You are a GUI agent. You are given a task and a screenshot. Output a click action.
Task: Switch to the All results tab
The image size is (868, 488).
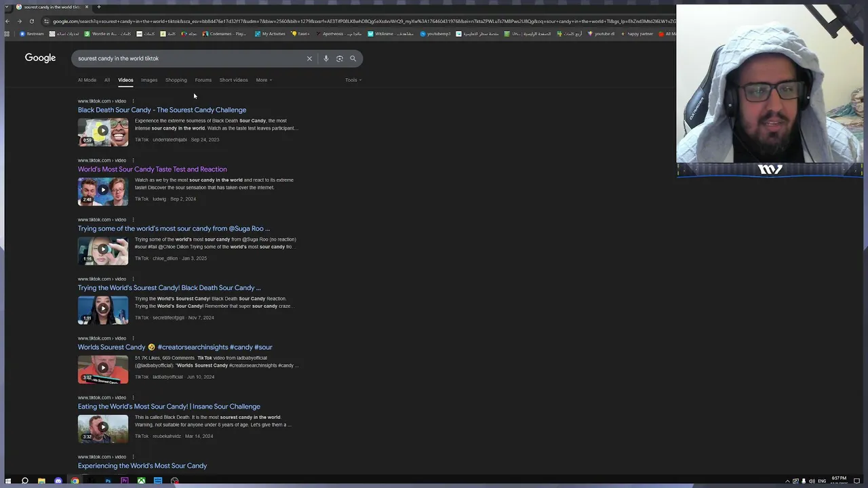[x=107, y=80]
